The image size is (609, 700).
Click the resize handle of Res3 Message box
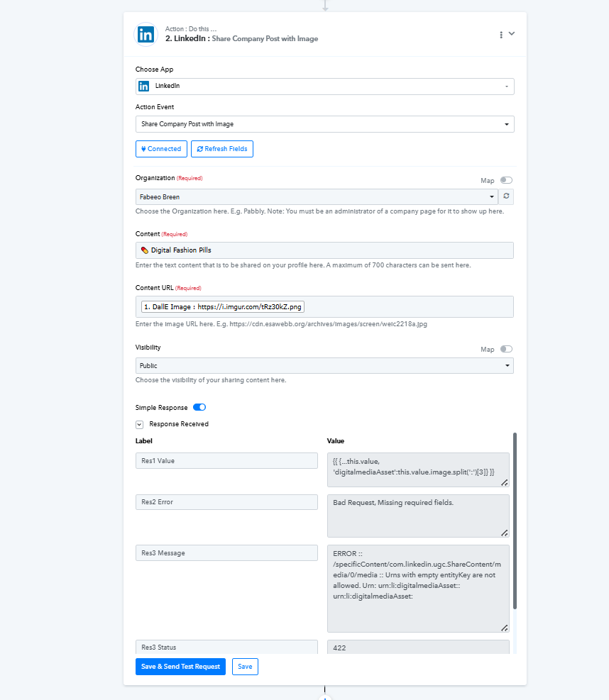(x=505, y=628)
